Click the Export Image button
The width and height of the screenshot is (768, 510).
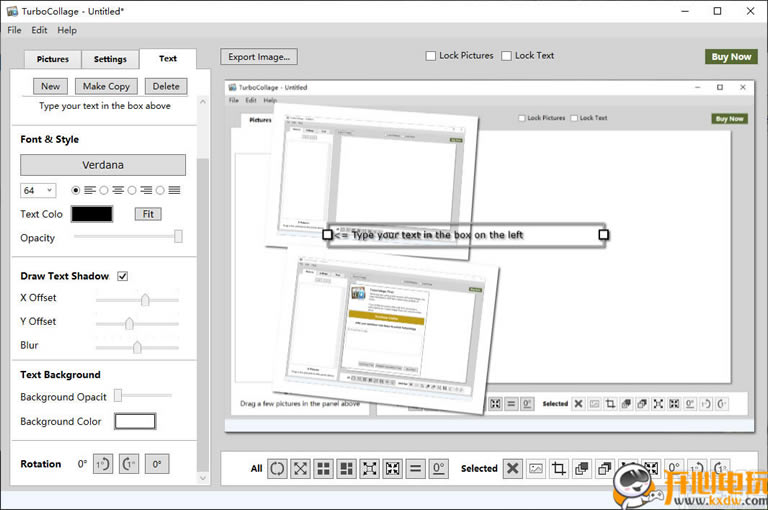259,57
